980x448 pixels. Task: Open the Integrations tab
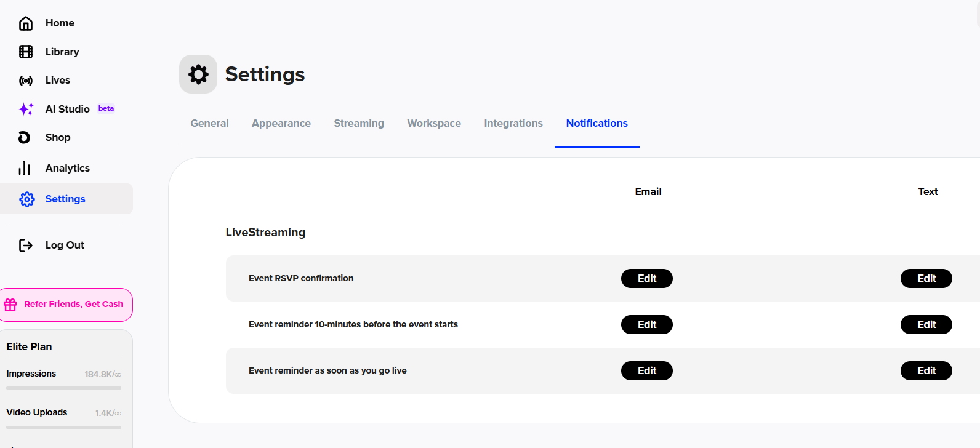pyautogui.click(x=513, y=123)
